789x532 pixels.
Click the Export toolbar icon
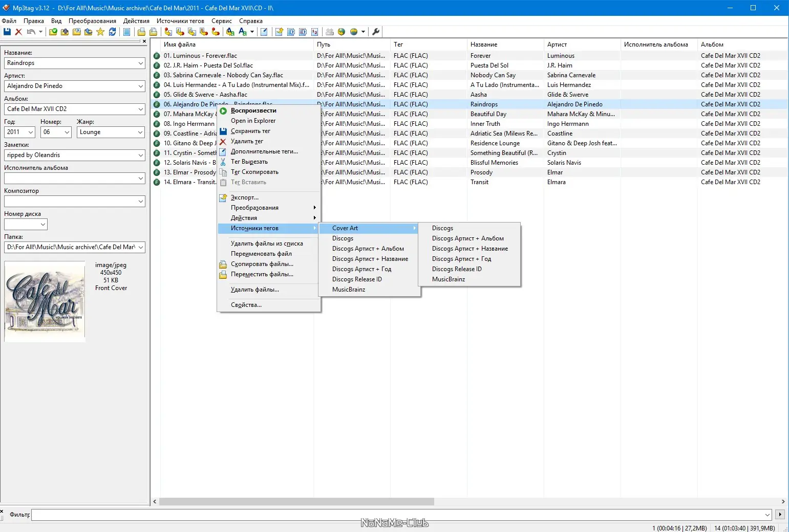click(x=279, y=32)
